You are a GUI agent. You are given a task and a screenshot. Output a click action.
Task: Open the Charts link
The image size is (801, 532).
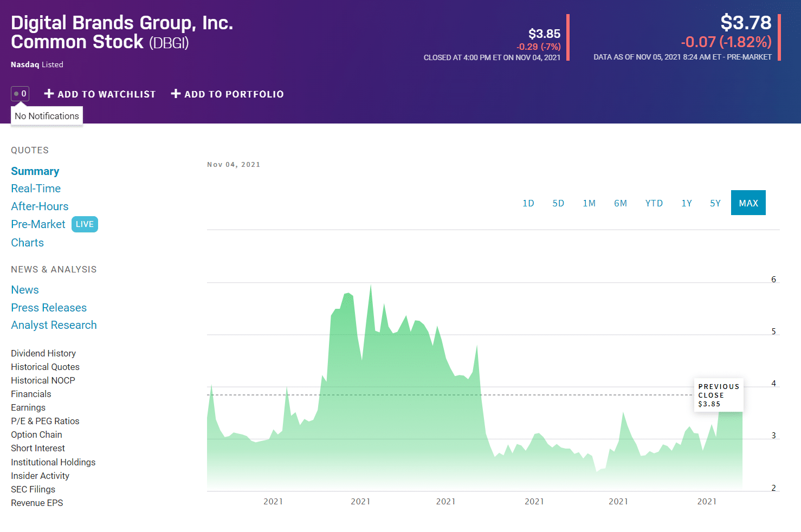27,243
